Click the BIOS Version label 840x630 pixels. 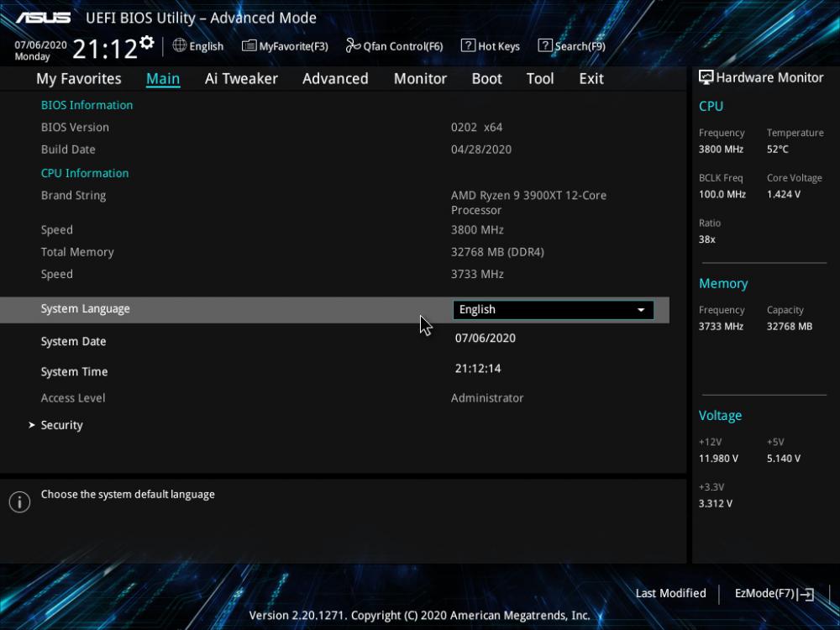point(75,128)
